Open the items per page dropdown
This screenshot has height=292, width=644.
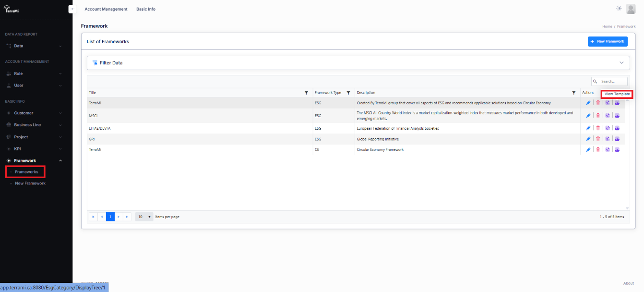(x=144, y=217)
